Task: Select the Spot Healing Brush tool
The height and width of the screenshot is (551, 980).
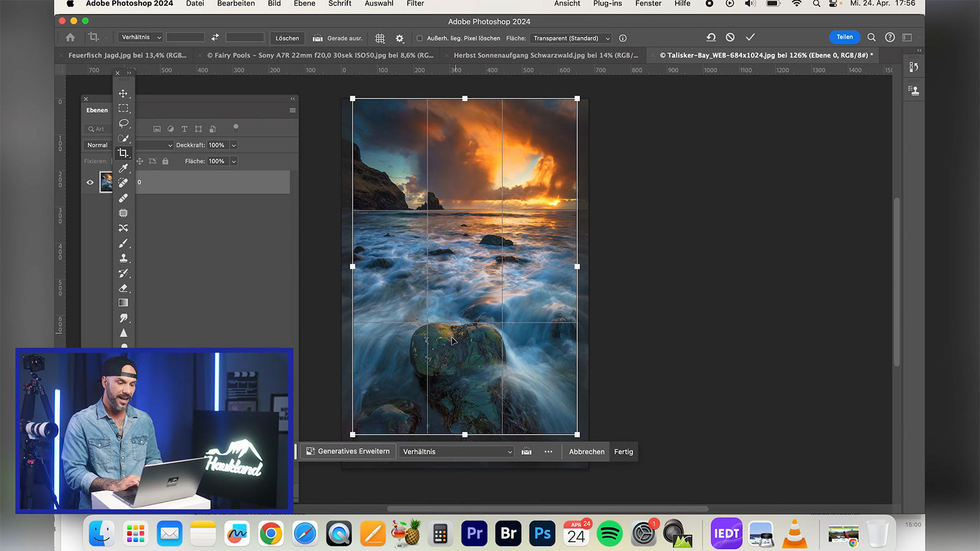Action: tap(123, 182)
